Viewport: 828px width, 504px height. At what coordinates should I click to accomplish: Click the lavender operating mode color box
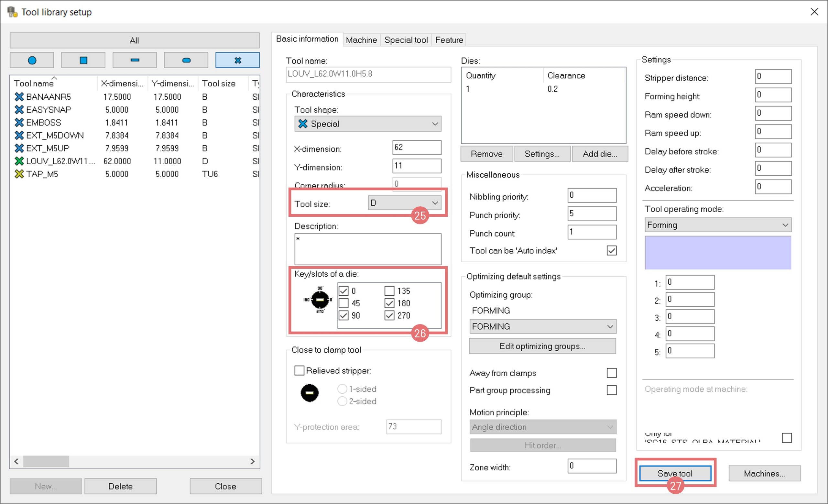click(x=717, y=252)
